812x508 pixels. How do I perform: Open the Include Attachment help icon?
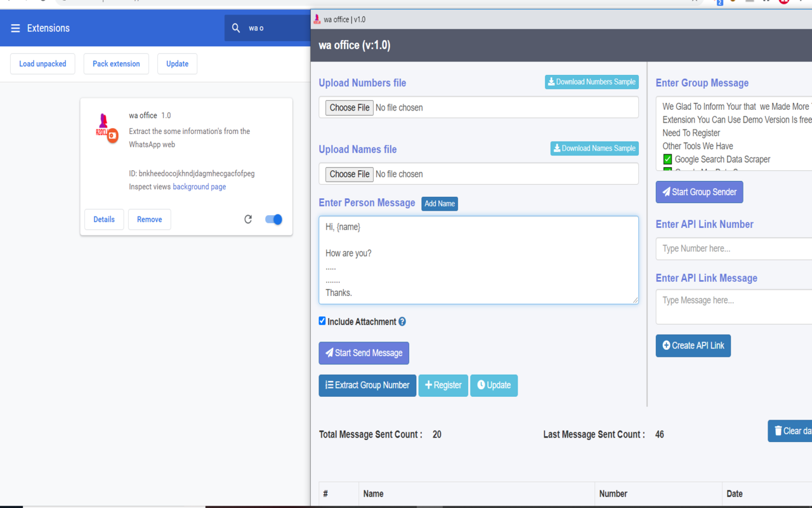pos(402,322)
